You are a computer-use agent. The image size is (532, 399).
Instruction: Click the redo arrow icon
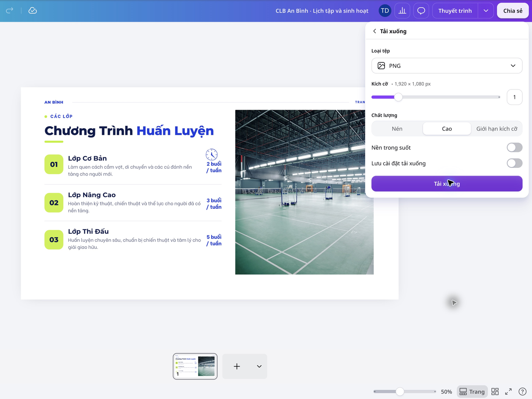10,10
